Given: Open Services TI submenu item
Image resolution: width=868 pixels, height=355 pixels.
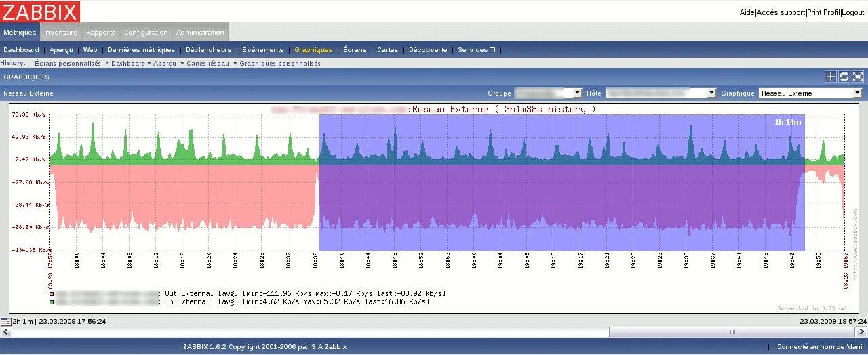Looking at the screenshot, I should point(477,50).
